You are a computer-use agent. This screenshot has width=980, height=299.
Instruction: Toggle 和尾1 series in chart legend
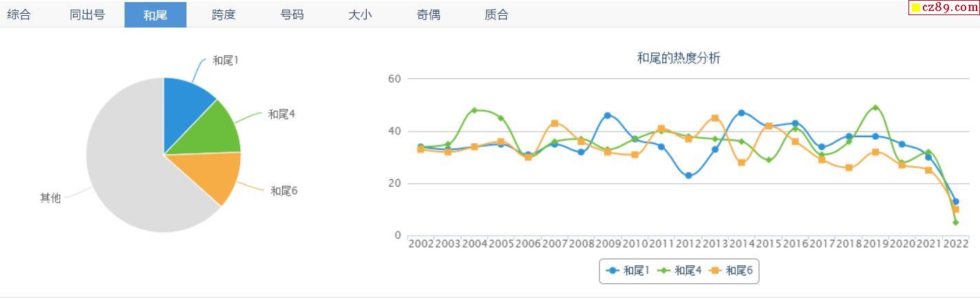pos(628,271)
